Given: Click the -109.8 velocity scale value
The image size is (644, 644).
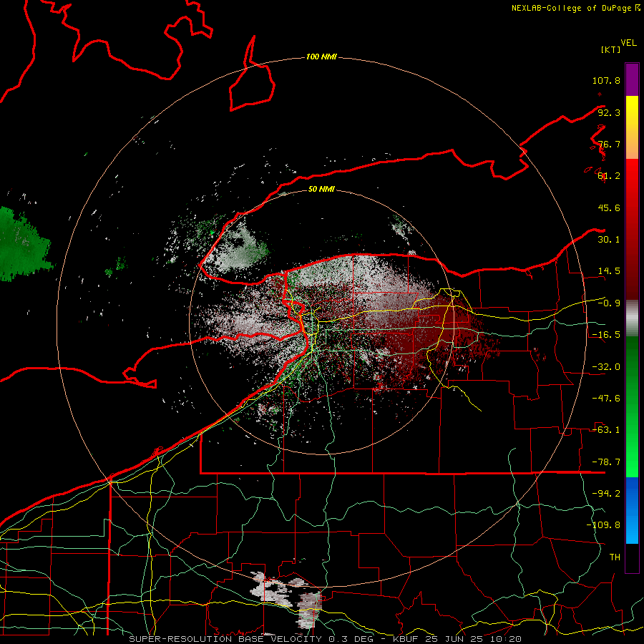Looking at the screenshot, I should tap(603, 525).
